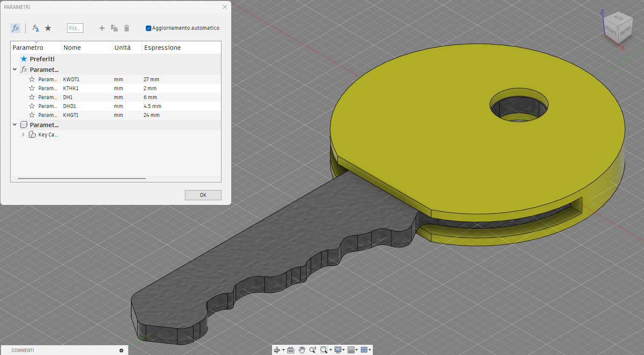Image resolution: width=644 pixels, height=355 pixels.
Task: Mark KWDT1 parameter as favorite
Action: click(31, 79)
